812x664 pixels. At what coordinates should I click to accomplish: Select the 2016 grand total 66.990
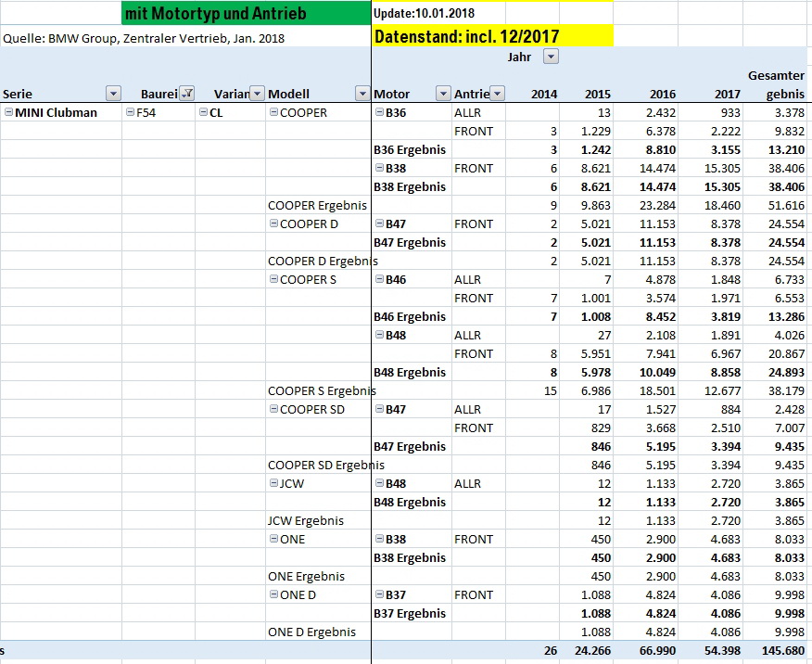click(x=657, y=650)
